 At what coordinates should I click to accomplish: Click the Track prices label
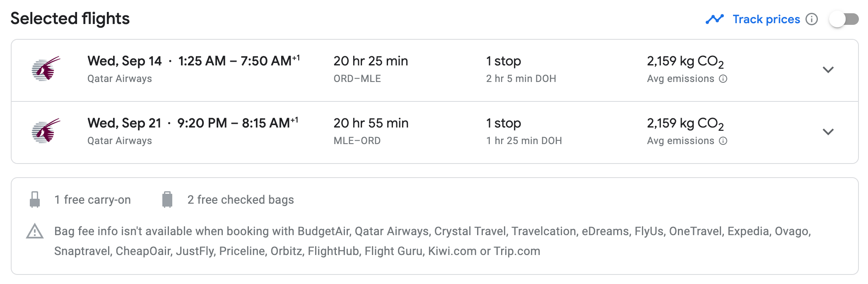[x=766, y=19]
